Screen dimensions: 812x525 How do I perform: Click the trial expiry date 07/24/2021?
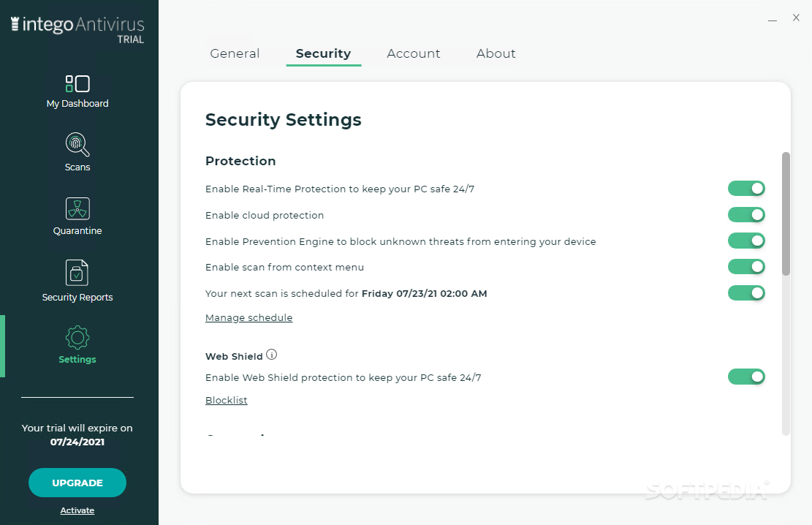[x=77, y=442]
